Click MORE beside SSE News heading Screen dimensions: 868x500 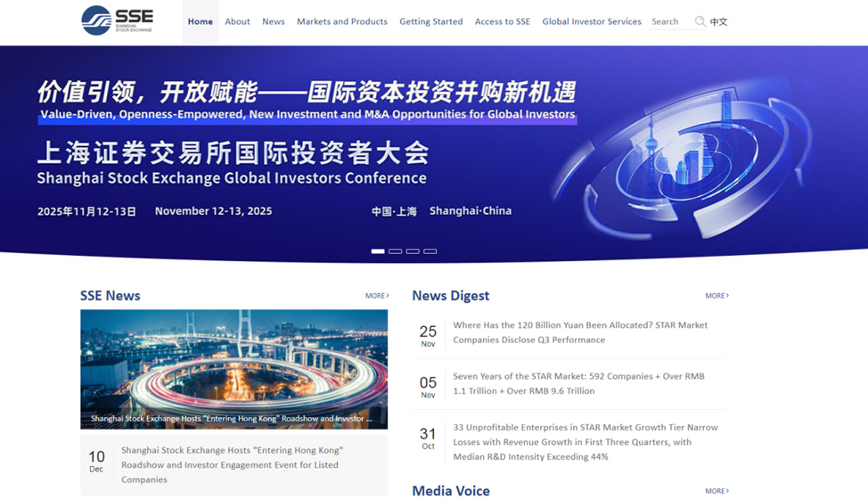pyautogui.click(x=376, y=296)
